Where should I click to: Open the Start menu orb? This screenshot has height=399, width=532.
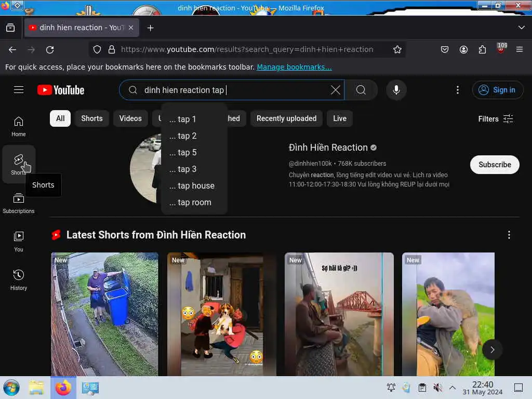coord(11,388)
